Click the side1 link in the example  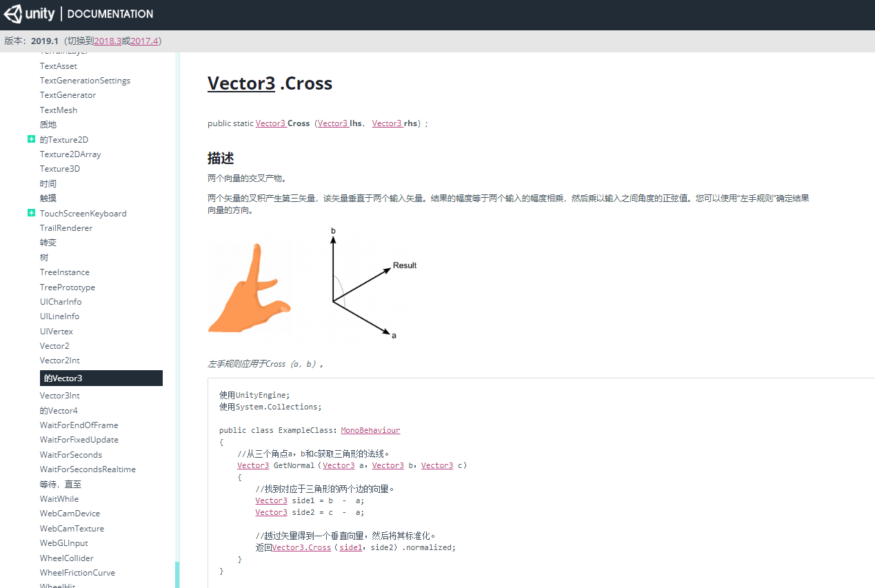(x=349, y=547)
